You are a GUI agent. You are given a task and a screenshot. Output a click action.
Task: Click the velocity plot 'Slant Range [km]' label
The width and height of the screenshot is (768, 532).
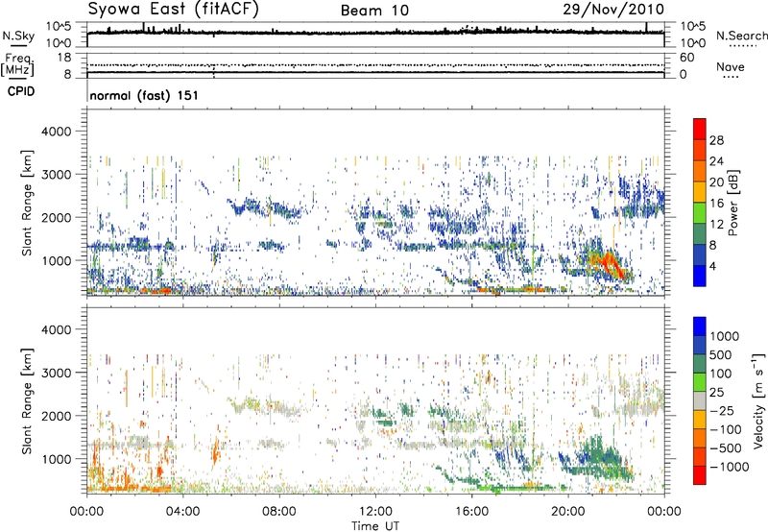point(27,400)
